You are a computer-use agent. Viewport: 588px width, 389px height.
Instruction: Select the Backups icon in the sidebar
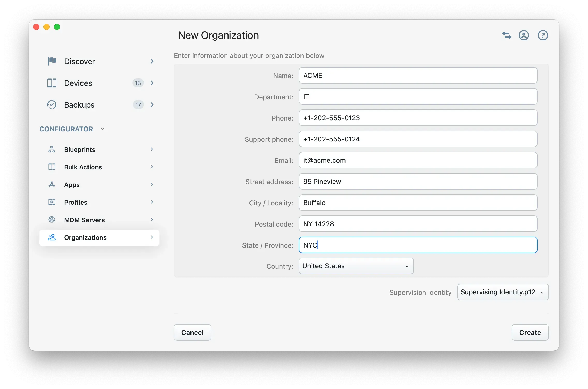coord(52,105)
